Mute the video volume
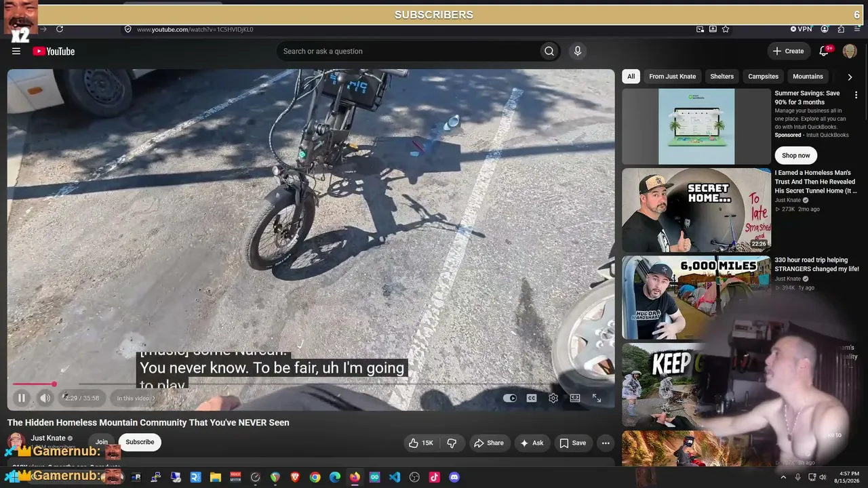Viewport: 868px width, 488px height. [x=45, y=399]
